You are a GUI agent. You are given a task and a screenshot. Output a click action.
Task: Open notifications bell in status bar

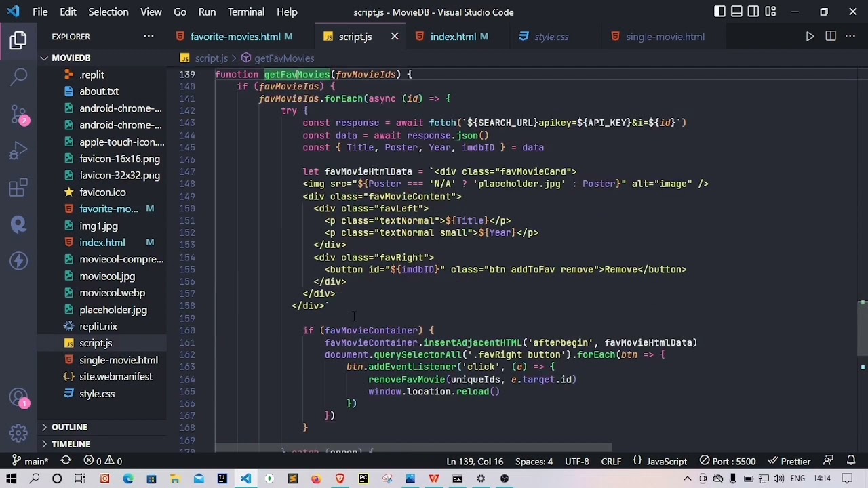[x=851, y=461]
